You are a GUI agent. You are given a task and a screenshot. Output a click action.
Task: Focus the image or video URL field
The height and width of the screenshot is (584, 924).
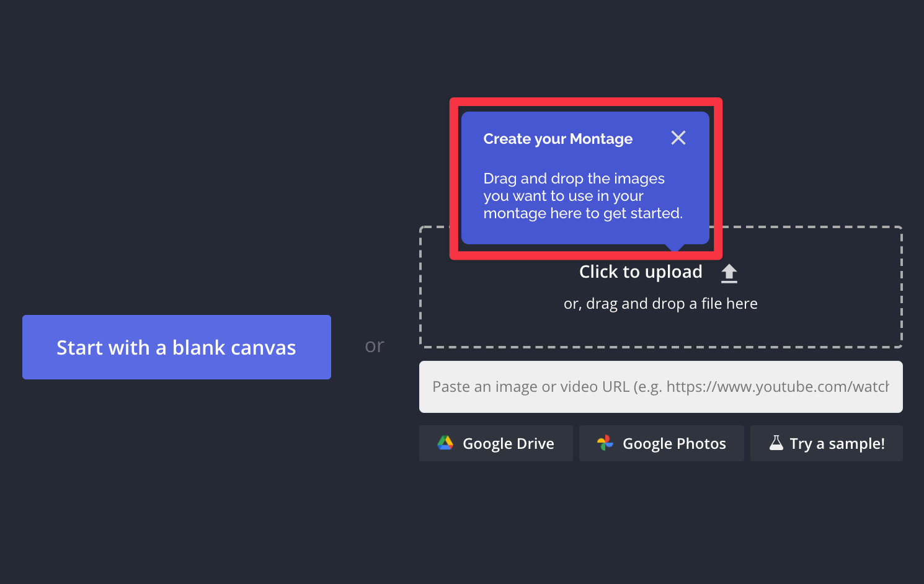click(x=660, y=387)
